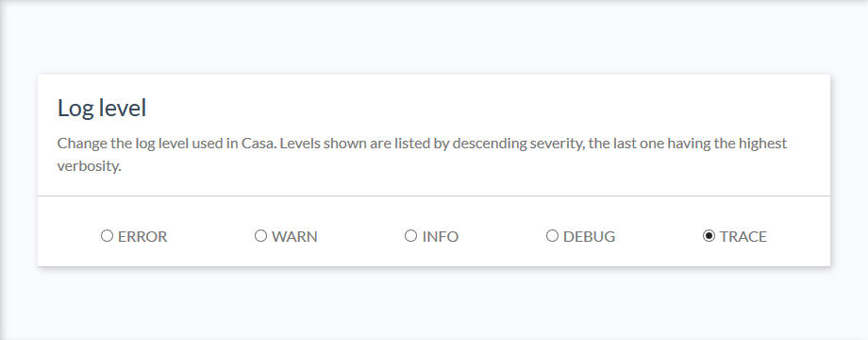Click the selected TRACE radio button circle

pyautogui.click(x=709, y=236)
